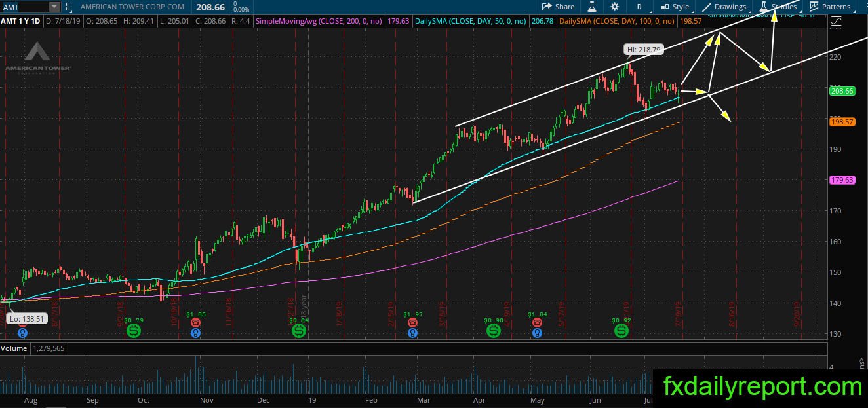The width and height of the screenshot is (868, 408).
Task: Click the $1.85 earnings phone icon
Action: coord(195,323)
